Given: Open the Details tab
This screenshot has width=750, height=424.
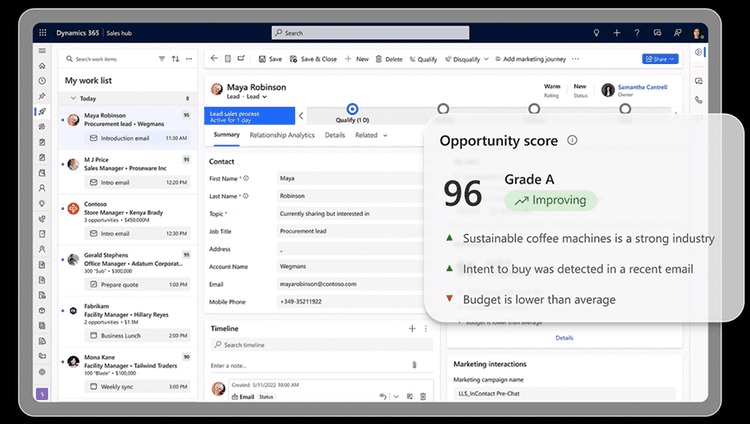Looking at the screenshot, I should pyautogui.click(x=334, y=135).
